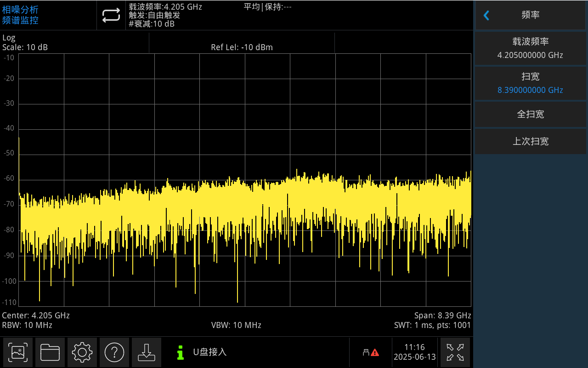This screenshot has height=368, width=588.
Task: Open the screenshot capture icon
Action: [x=18, y=352]
